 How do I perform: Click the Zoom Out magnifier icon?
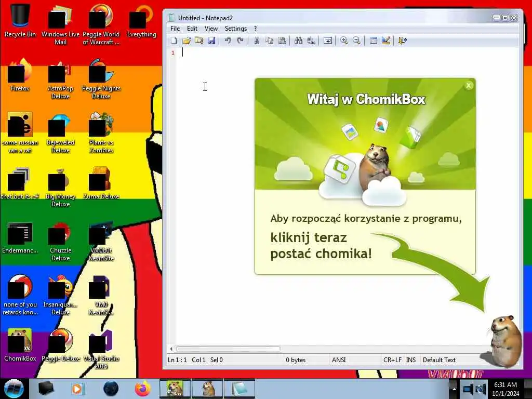pyautogui.click(x=356, y=41)
